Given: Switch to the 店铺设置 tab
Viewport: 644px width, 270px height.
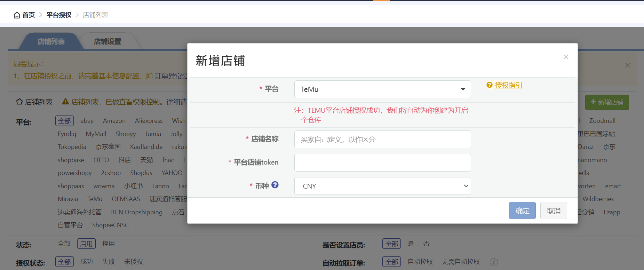Looking at the screenshot, I should click(108, 42).
